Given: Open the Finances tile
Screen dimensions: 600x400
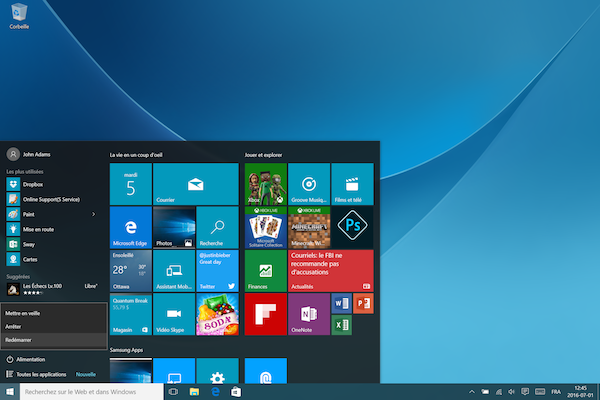Looking at the screenshot, I should (x=266, y=271).
